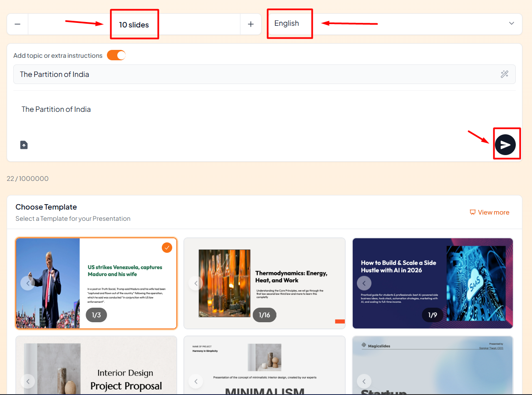Open the English language dropdown
532x395 pixels.
click(395, 24)
